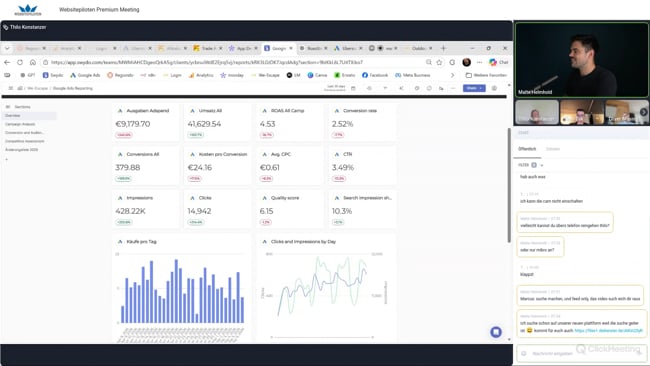This screenshot has height=366, width=650.
Task: Open Campaign Analysis section
Action: coord(20,124)
